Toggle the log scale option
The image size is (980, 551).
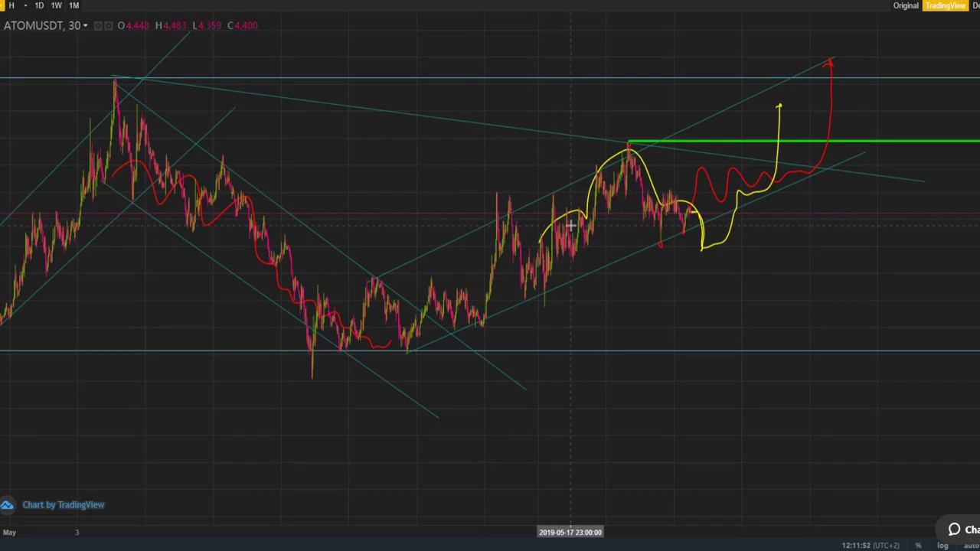tap(942, 546)
